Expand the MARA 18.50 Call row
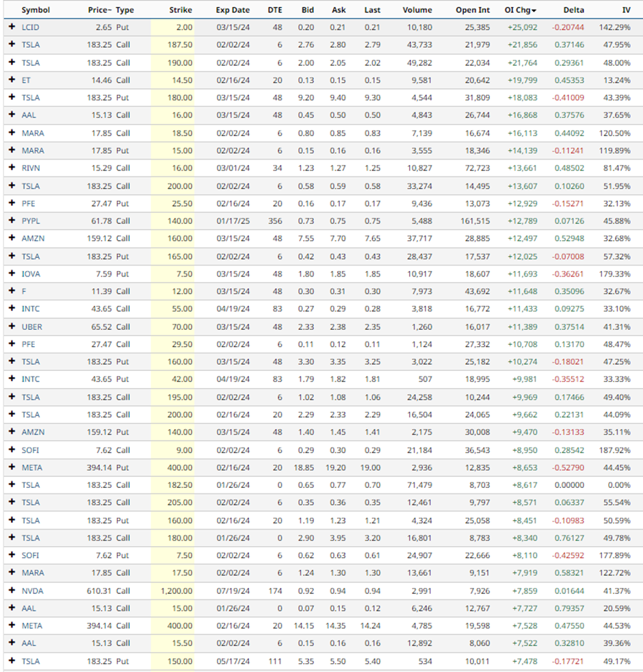The height and width of the screenshot is (672, 643). [x=12, y=133]
